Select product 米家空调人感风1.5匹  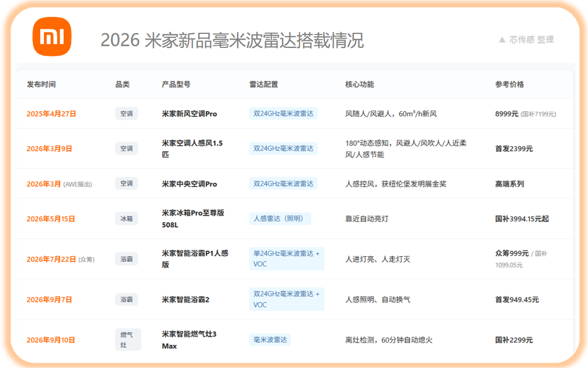pos(192,148)
